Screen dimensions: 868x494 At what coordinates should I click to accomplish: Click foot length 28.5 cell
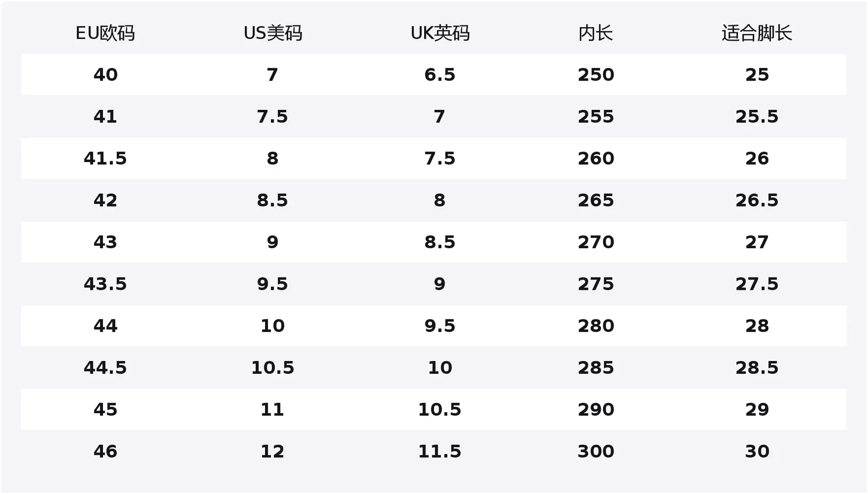757,367
